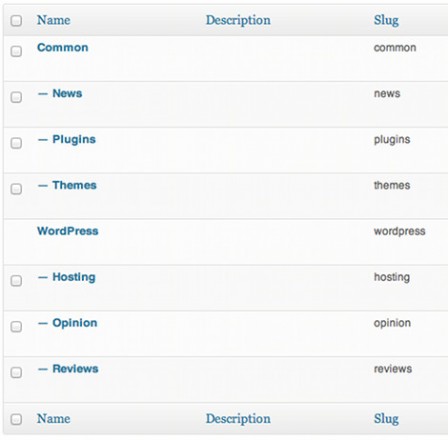Open the Themes category link
The width and height of the screenshot is (448, 440).
click(x=74, y=185)
